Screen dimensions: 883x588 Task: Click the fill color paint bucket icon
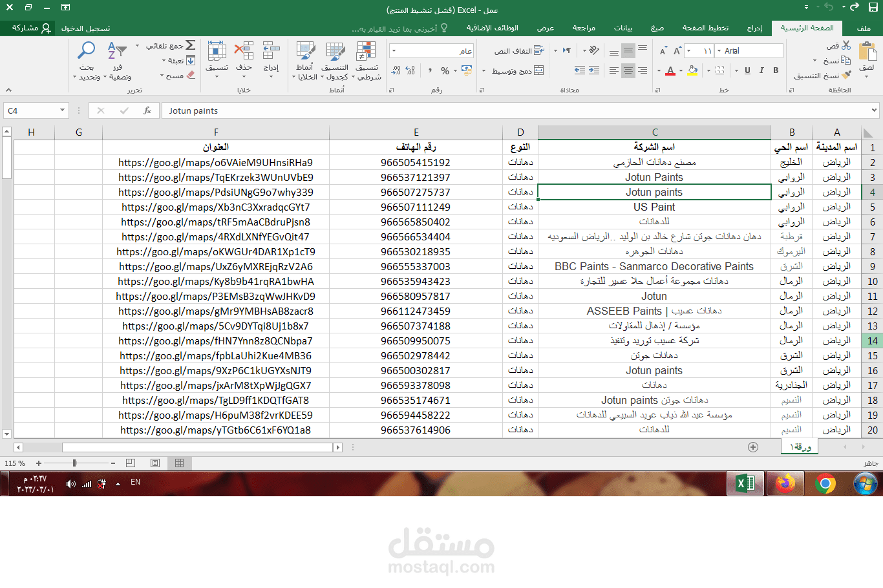(x=692, y=70)
